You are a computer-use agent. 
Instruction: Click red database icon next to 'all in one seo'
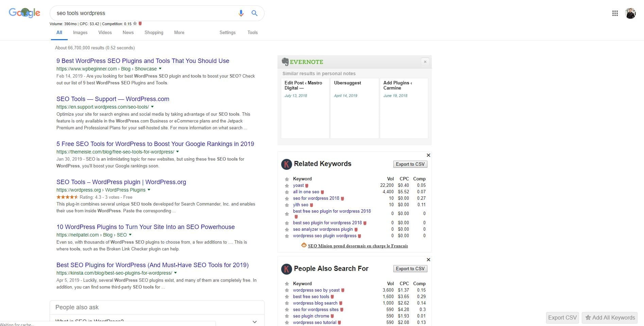click(x=322, y=192)
